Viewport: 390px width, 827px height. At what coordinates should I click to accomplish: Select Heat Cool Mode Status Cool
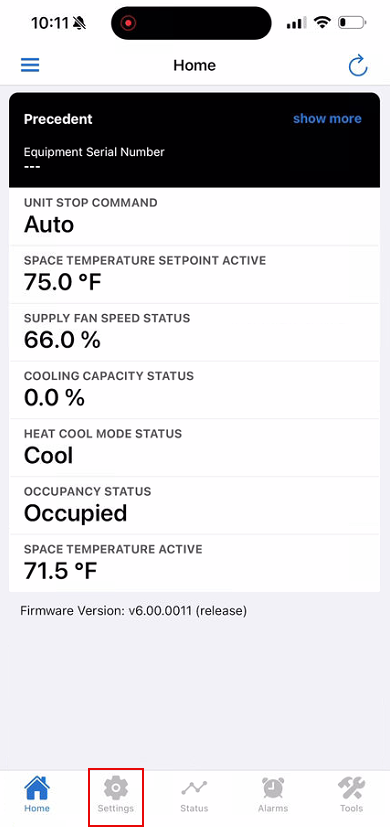(x=194, y=448)
